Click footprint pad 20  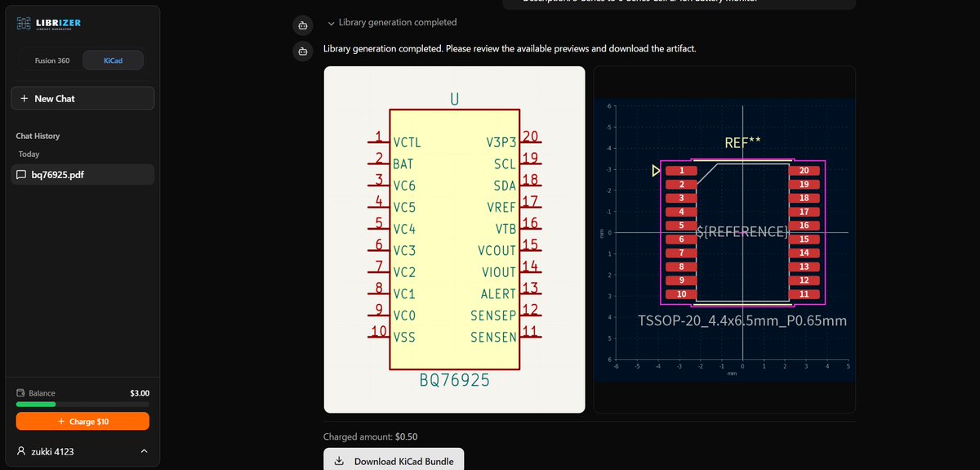click(x=804, y=171)
